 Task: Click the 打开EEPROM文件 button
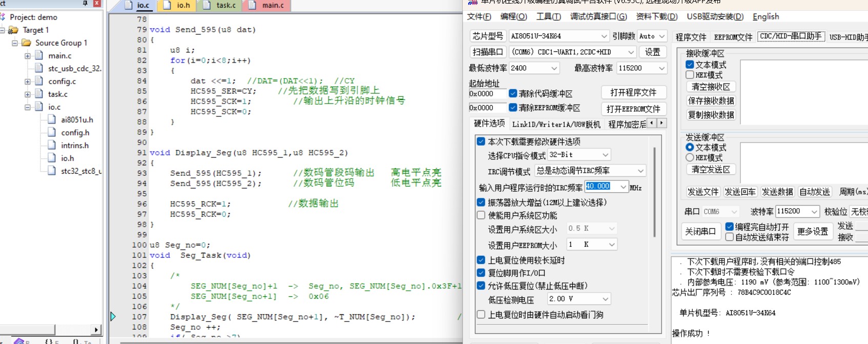(633, 109)
